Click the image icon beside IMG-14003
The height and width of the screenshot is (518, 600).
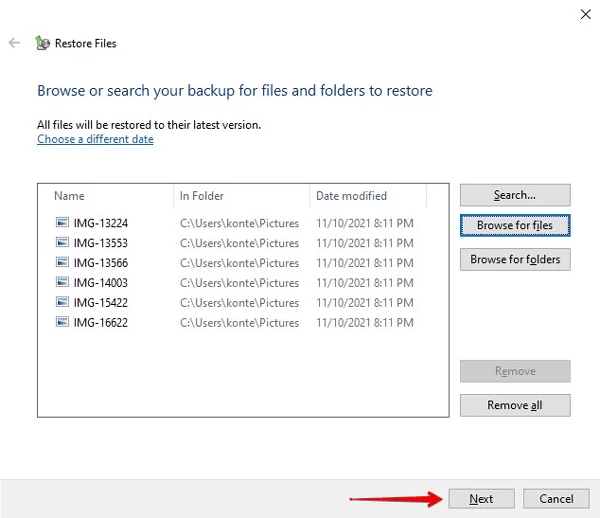coord(62,283)
